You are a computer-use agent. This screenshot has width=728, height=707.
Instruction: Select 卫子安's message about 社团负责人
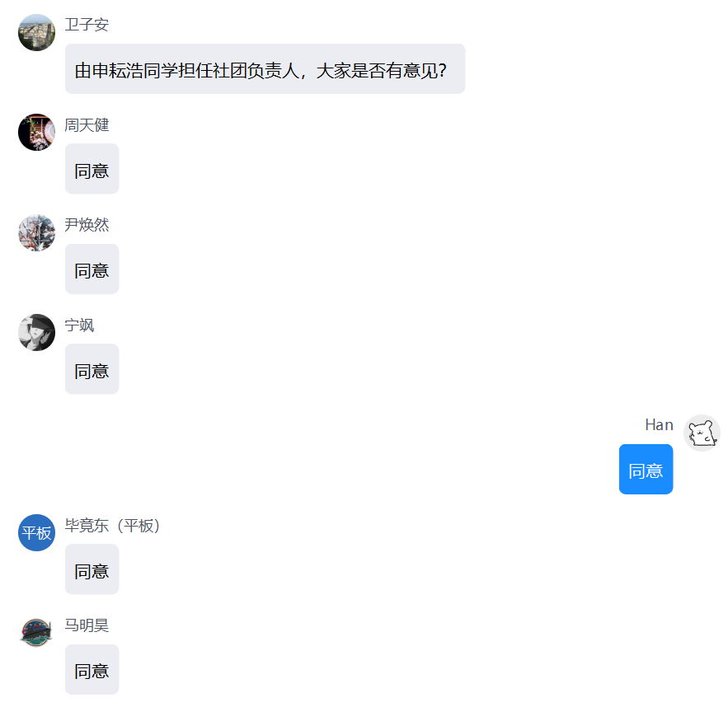[265, 69]
